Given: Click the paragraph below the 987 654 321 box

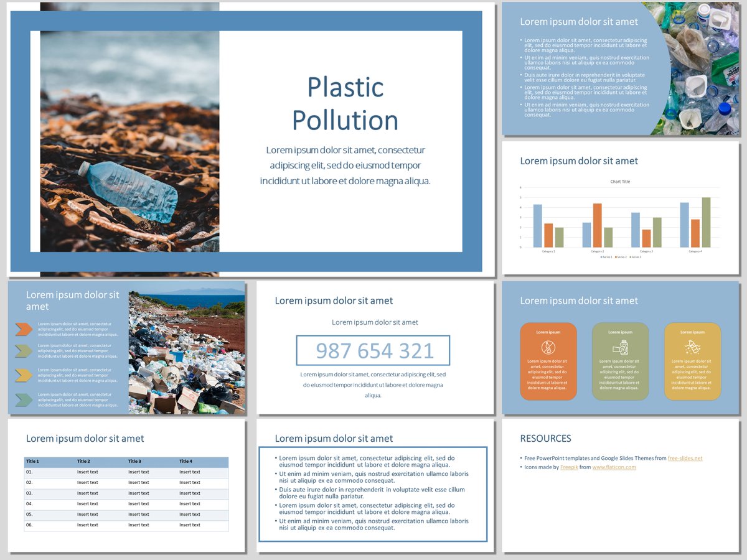Looking at the screenshot, I should click(x=373, y=385).
